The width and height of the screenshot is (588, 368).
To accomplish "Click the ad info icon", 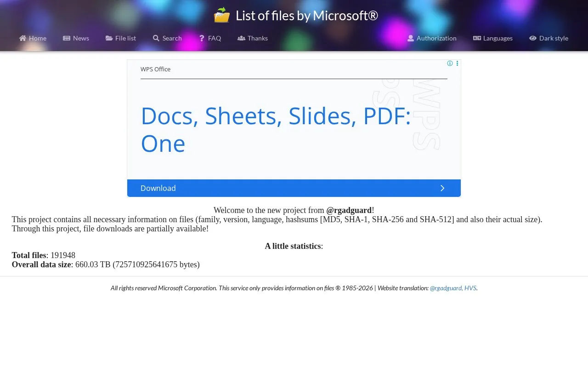I will [450, 63].
